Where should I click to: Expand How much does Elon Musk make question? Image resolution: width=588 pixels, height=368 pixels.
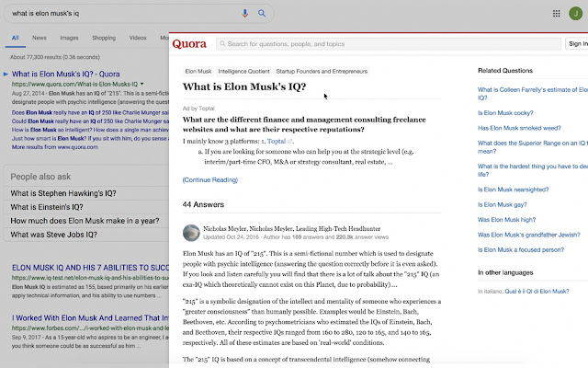86,221
